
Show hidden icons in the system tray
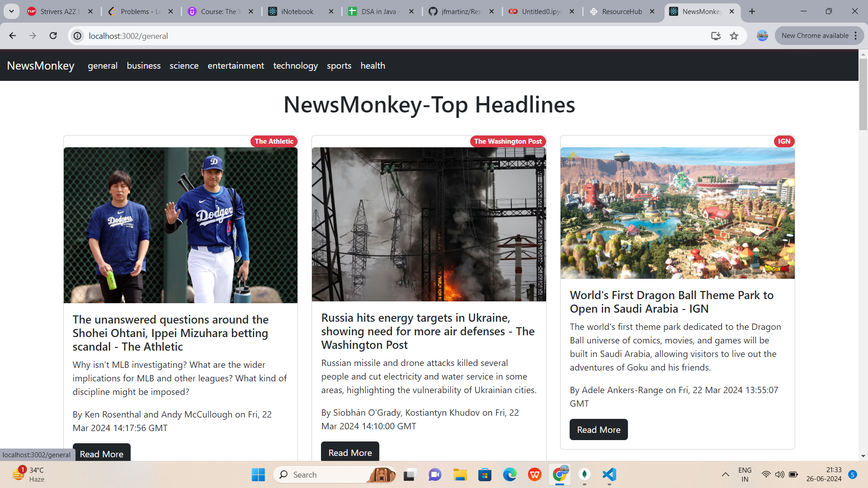click(725, 474)
